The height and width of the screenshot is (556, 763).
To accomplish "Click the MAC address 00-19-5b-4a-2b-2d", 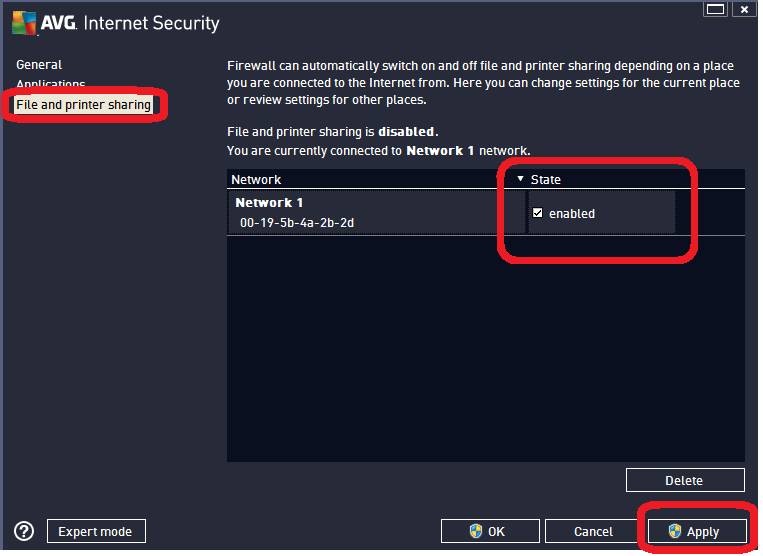I will click(x=296, y=223).
